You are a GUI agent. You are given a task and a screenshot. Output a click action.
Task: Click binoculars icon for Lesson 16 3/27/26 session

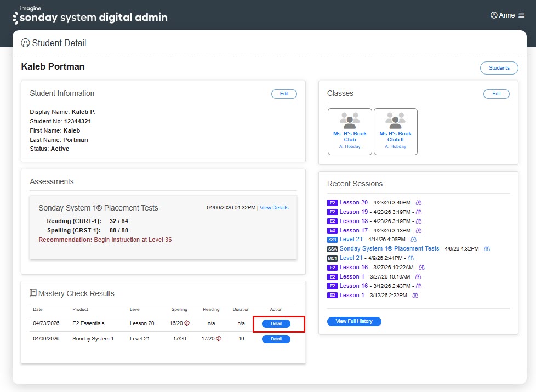(422, 268)
